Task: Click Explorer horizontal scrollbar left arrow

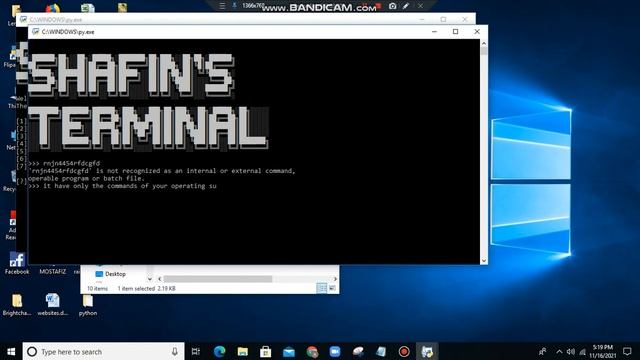Action: click(160, 279)
